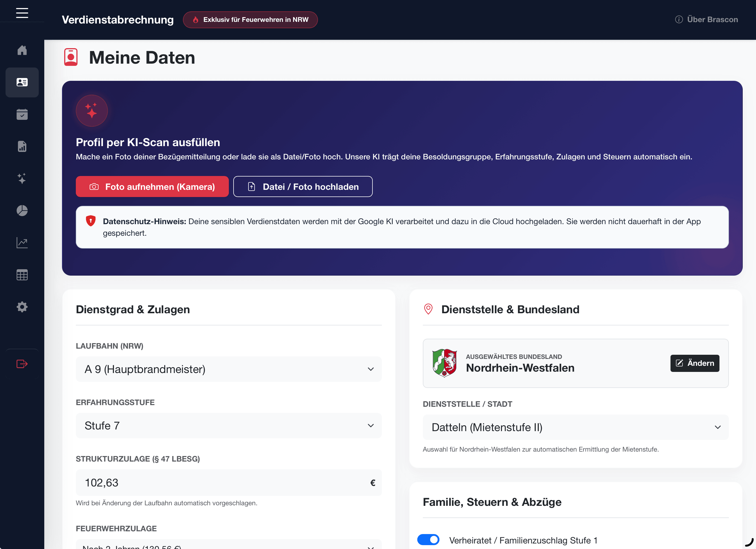Click Datei / Foto hochladen button
This screenshot has width=756, height=549.
point(303,187)
